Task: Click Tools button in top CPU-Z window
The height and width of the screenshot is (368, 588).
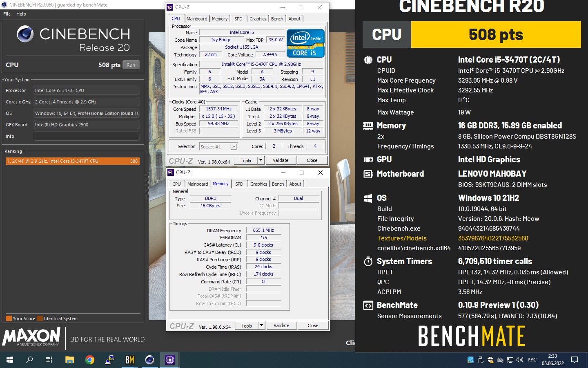Action: pyautogui.click(x=246, y=160)
